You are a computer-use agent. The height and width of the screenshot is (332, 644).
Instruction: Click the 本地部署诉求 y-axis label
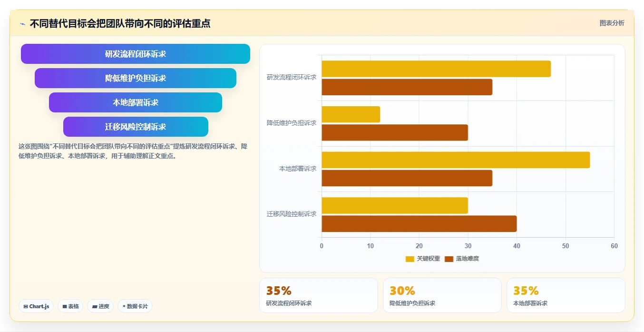point(298,169)
